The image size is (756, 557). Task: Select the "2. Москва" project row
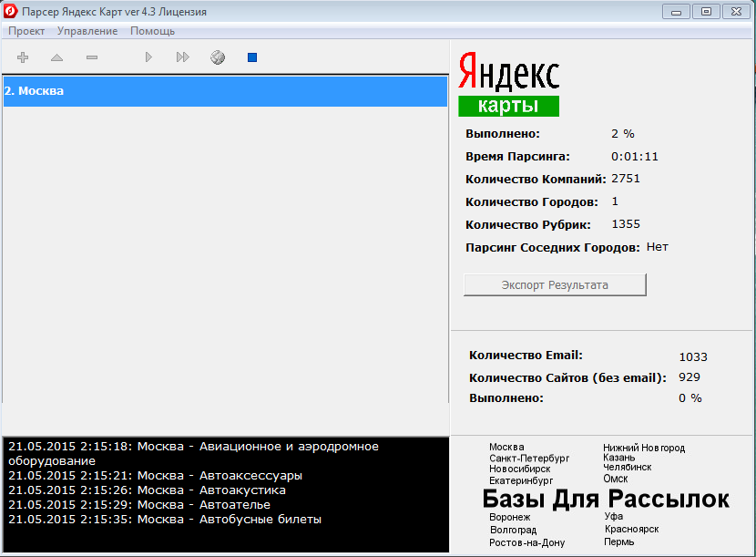pos(225,91)
